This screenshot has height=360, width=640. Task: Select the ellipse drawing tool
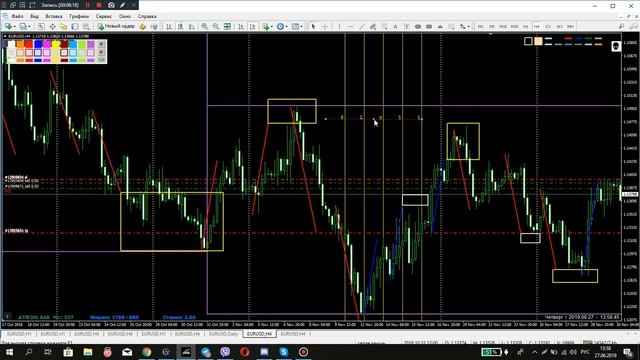[x=418, y=26]
